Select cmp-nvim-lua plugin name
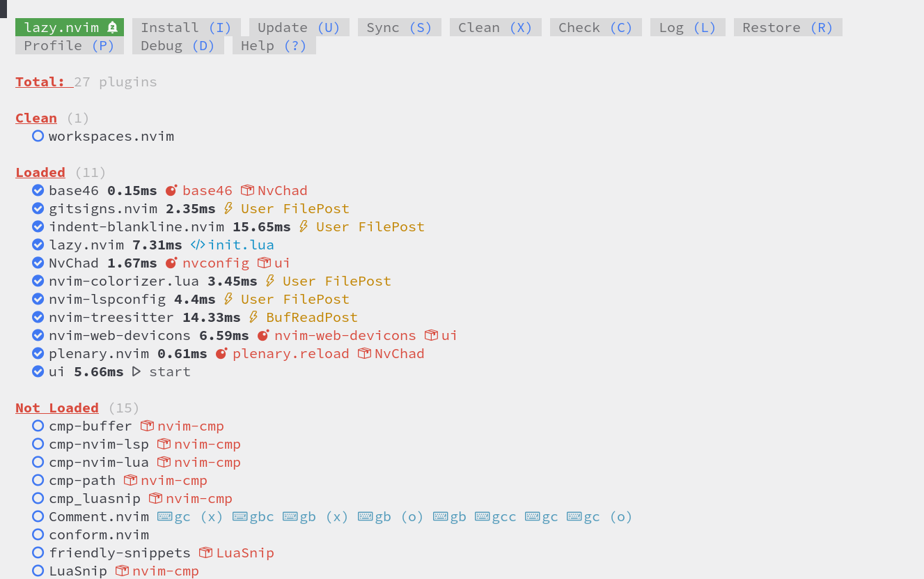924x579 pixels. (99, 462)
